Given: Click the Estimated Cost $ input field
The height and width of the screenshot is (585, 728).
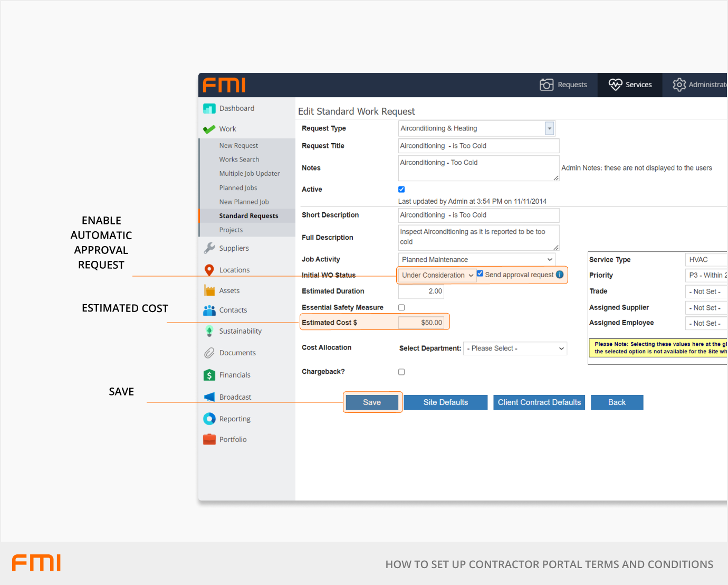Looking at the screenshot, I should pyautogui.click(x=422, y=323).
